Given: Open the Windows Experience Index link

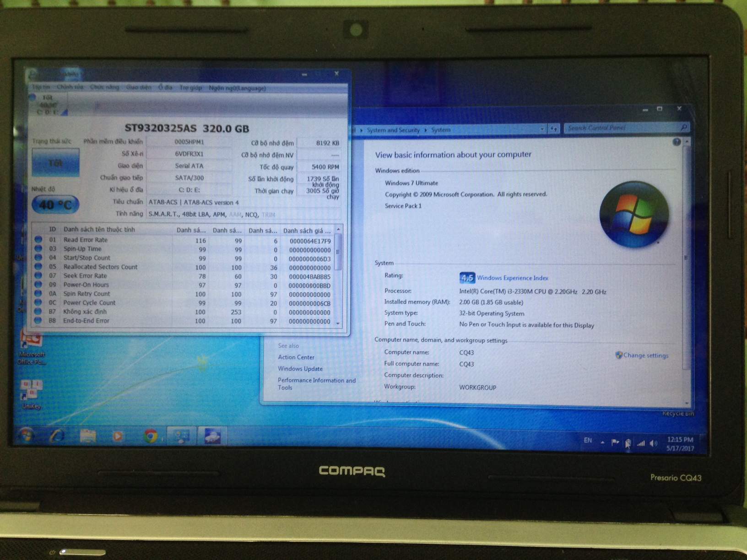Looking at the screenshot, I should (512, 278).
